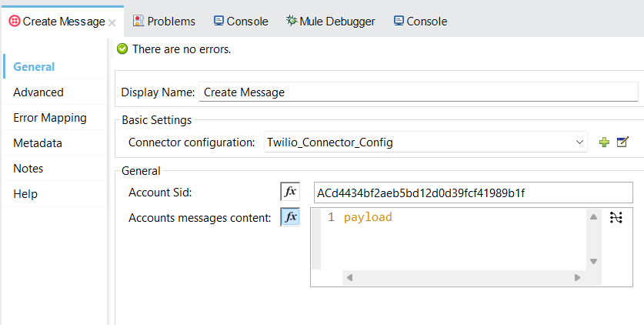Open the transform mapping editor icon
This screenshot has width=644, height=325.
616,217
